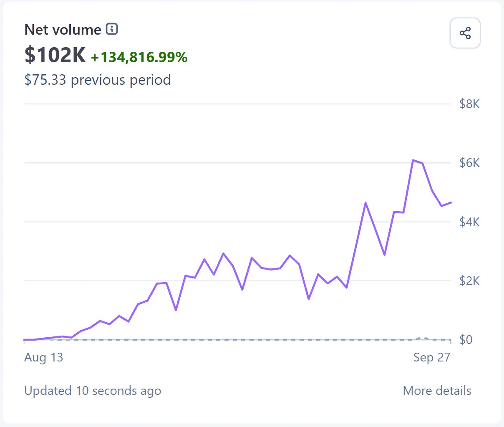504x427 pixels.
Task: Click the $0 axis label
Action: [x=466, y=340]
